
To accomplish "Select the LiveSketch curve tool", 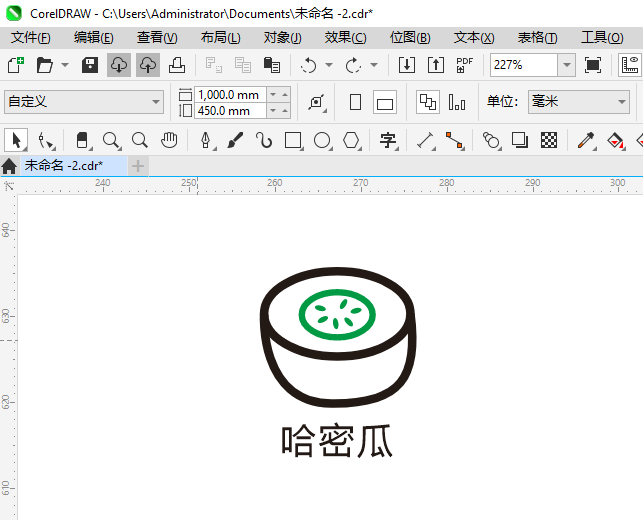I will point(264,140).
